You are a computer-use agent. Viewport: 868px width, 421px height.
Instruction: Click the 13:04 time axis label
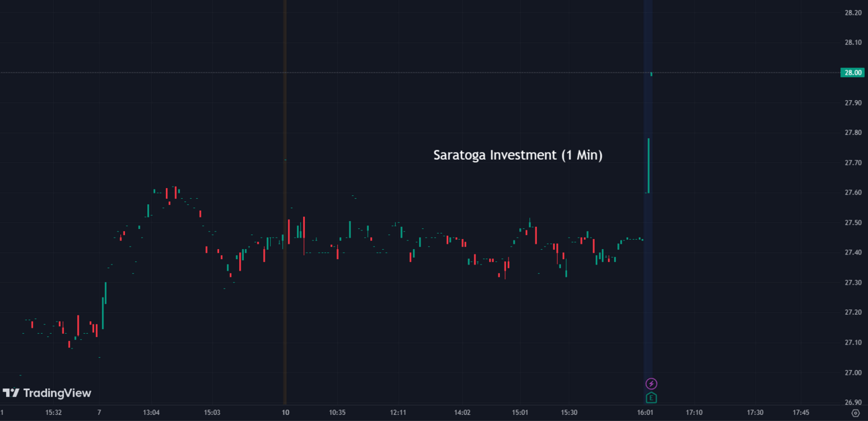151,412
